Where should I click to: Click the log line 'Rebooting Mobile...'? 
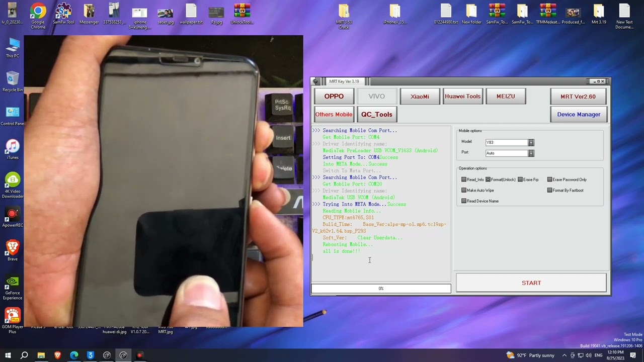[x=348, y=244]
